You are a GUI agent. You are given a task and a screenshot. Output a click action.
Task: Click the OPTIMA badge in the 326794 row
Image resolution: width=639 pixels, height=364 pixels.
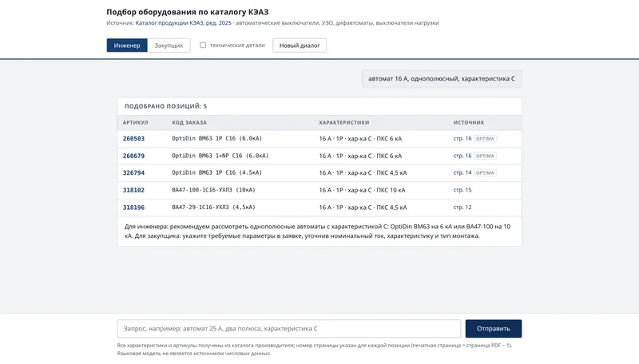click(x=485, y=173)
